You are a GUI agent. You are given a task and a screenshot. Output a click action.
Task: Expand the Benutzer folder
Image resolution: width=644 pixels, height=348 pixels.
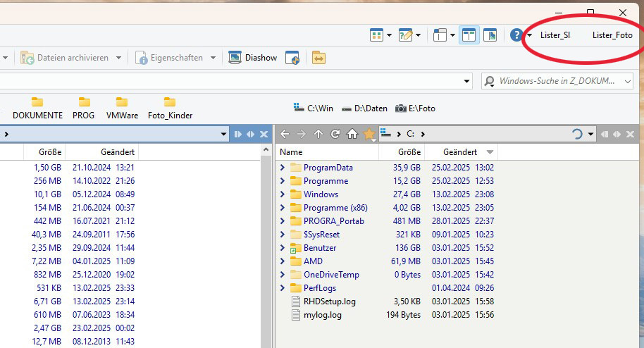[282, 248]
